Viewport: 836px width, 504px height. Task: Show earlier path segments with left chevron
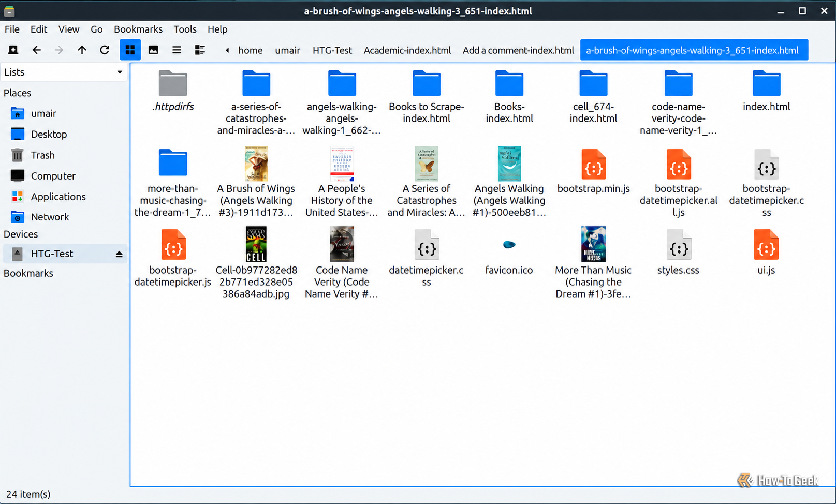(227, 50)
